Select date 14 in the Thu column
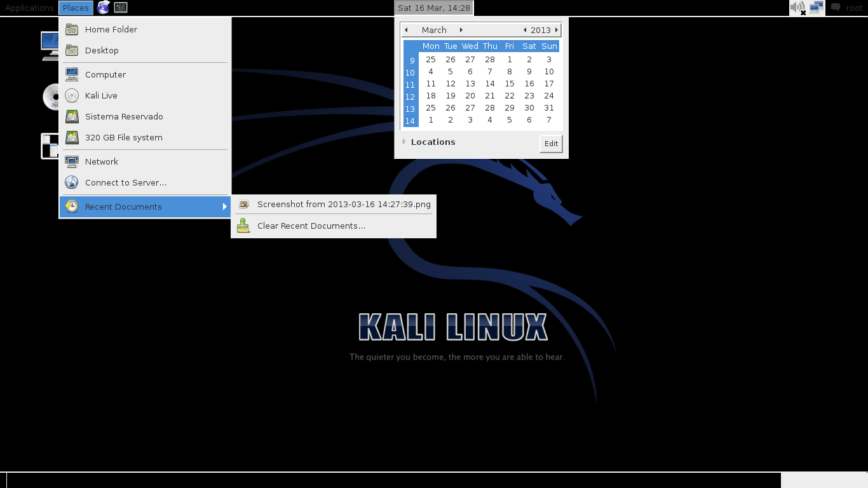Viewport: 868px width, 488px height. tap(490, 83)
